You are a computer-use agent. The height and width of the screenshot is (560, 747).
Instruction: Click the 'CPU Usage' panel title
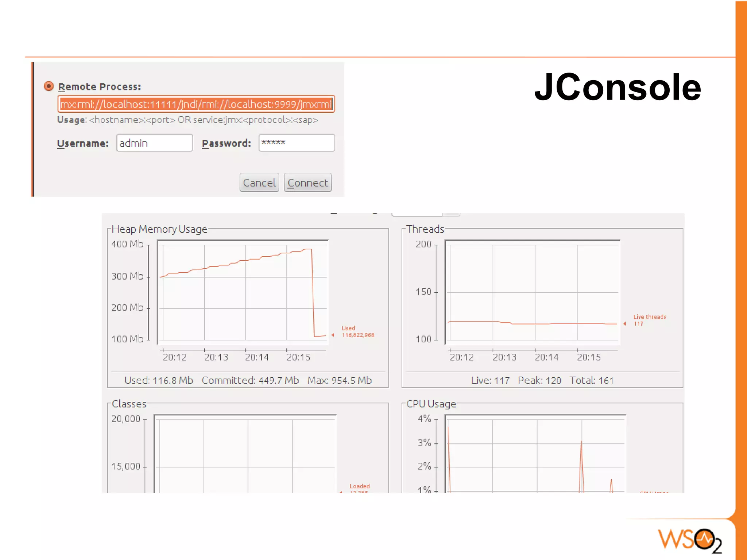pyautogui.click(x=431, y=404)
